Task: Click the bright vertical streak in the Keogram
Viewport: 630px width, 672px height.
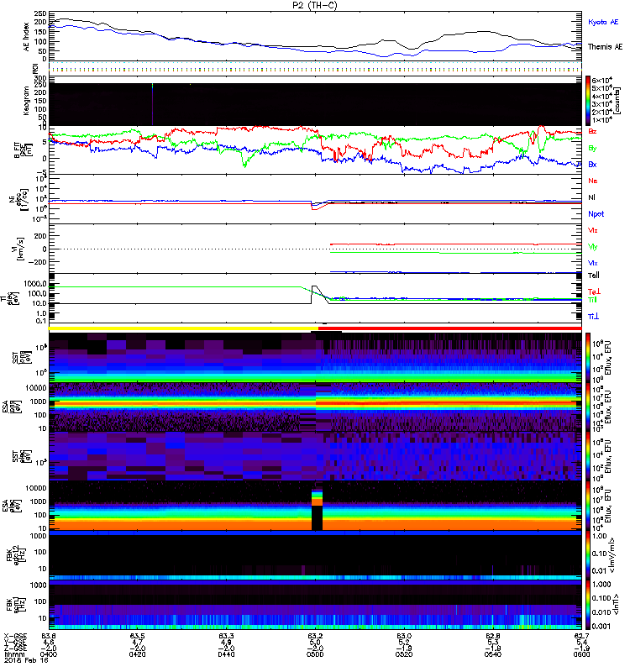Action: [152, 104]
